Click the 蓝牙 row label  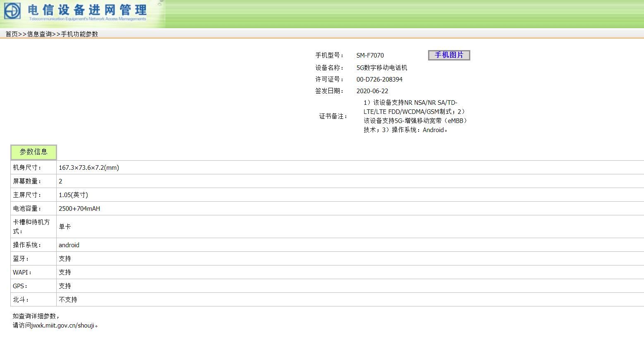[x=21, y=259]
